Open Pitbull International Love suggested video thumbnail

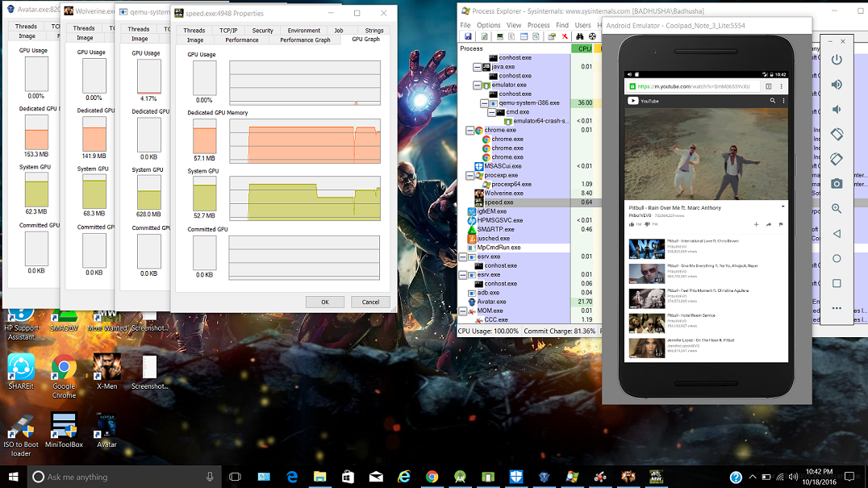point(647,249)
